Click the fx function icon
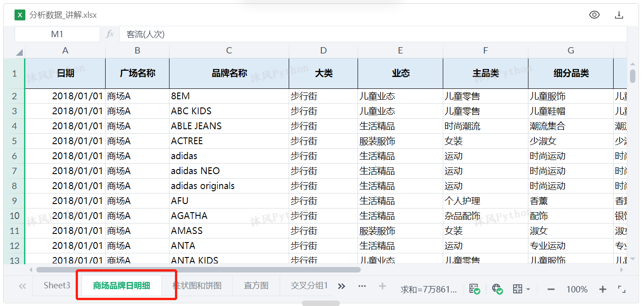644x306 pixels. coord(110,34)
